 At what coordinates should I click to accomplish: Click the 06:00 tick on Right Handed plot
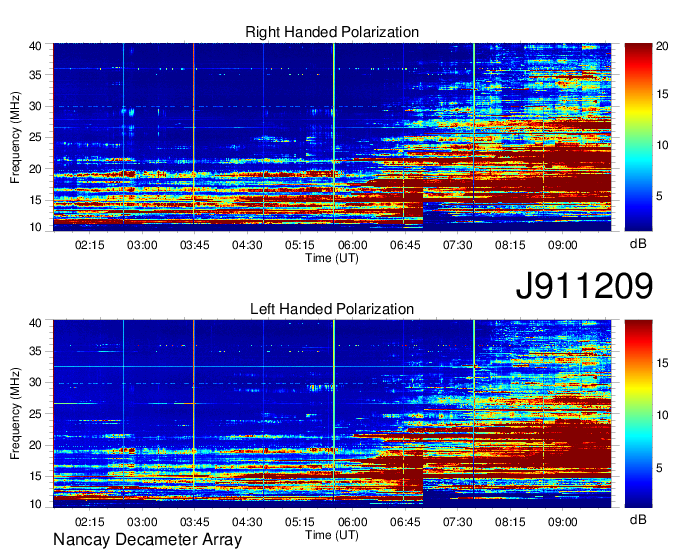click(352, 245)
